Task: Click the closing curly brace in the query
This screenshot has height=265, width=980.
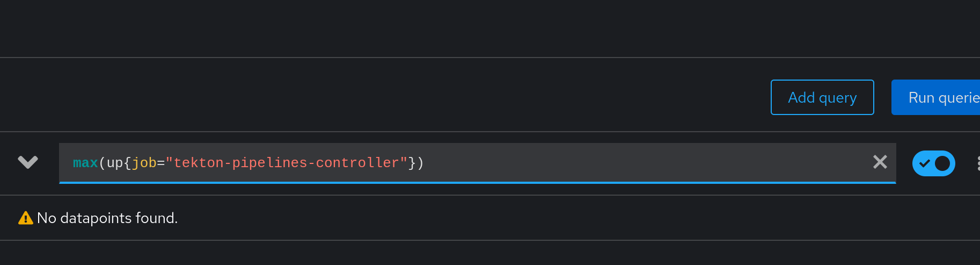Action: click(412, 163)
